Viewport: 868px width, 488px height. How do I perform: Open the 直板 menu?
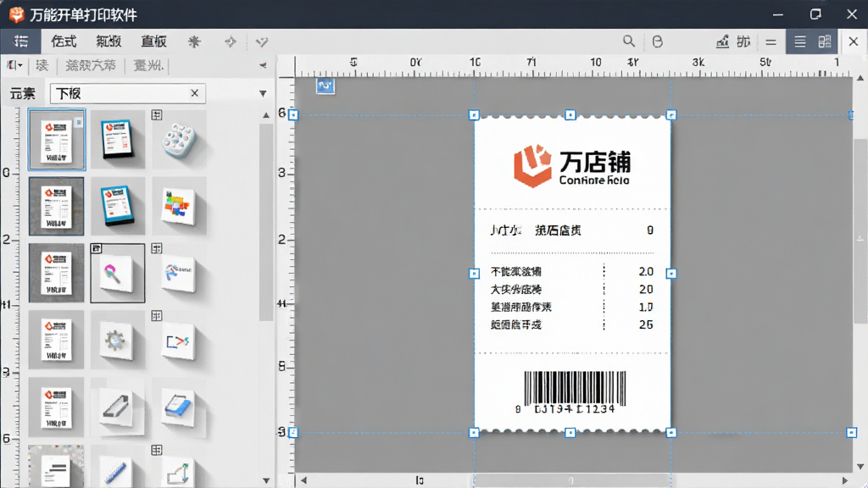point(154,42)
